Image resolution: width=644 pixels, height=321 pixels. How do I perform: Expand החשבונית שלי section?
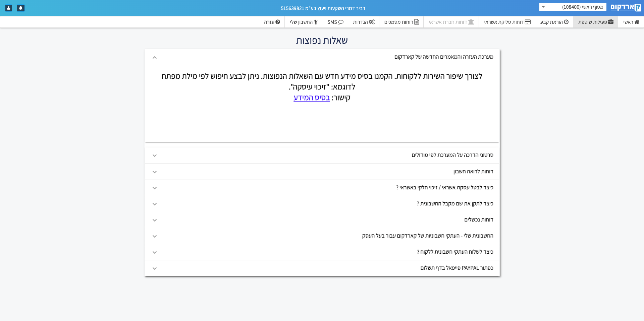pos(322,236)
